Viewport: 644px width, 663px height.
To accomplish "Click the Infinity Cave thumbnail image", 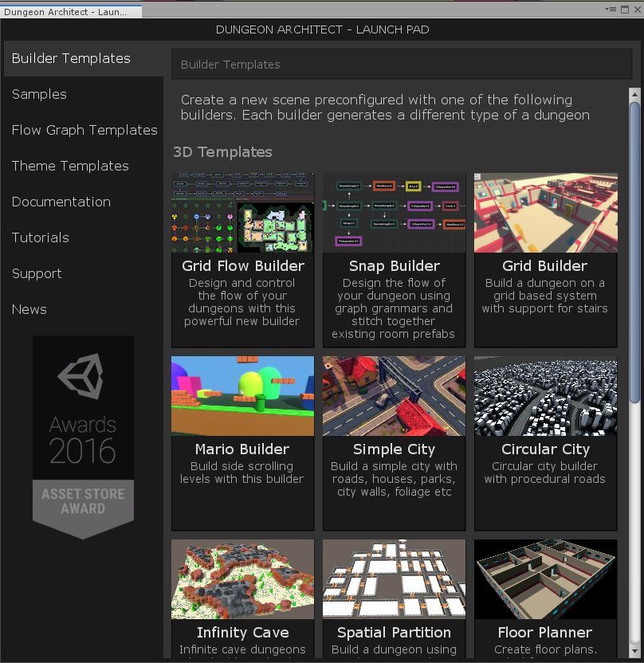I will (x=243, y=579).
